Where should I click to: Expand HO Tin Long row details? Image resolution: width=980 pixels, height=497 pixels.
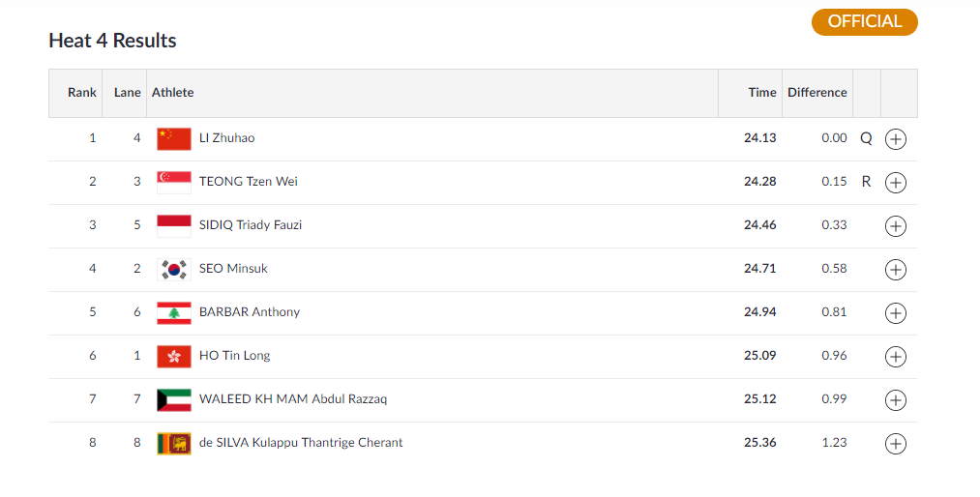pos(896,357)
